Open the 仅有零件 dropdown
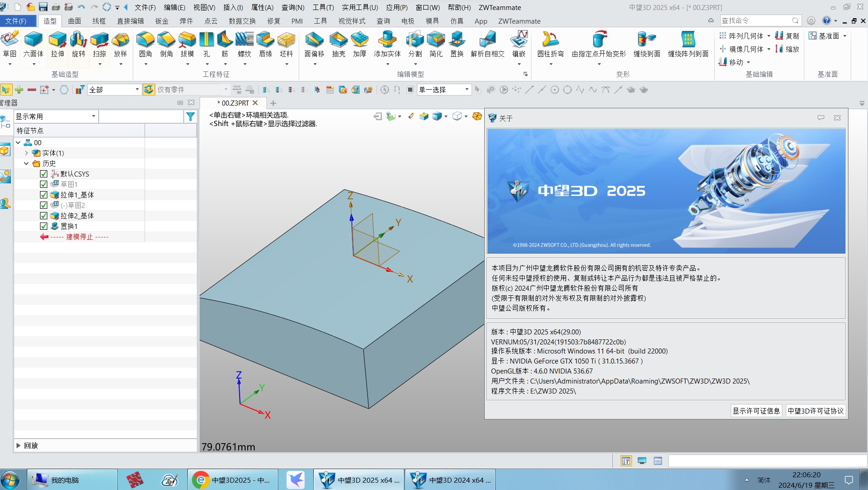The width and height of the screenshot is (868, 490). (x=192, y=90)
